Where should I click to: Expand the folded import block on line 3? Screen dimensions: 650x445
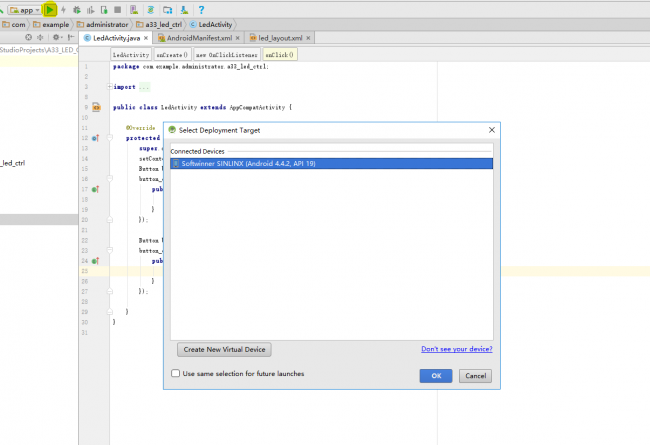[x=109, y=87]
